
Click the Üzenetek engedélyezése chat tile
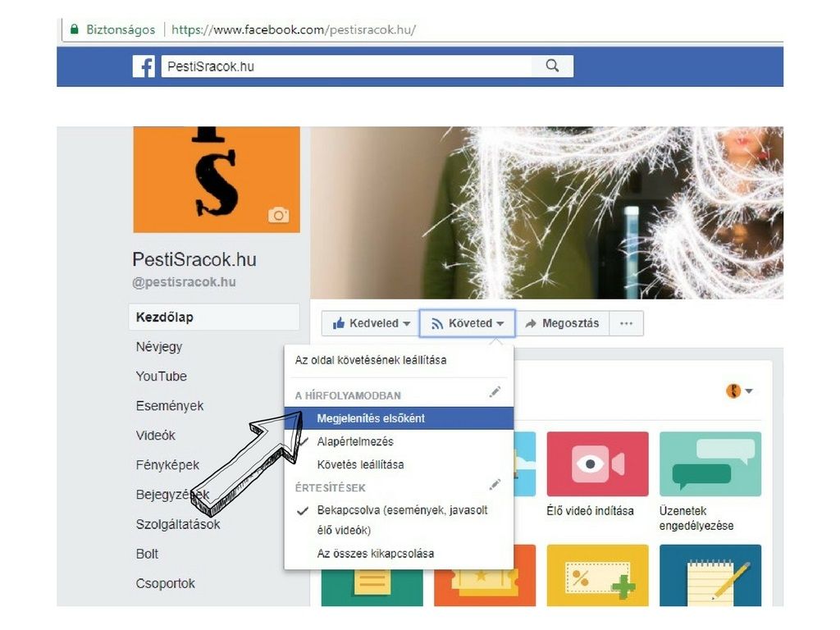[710, 464]
